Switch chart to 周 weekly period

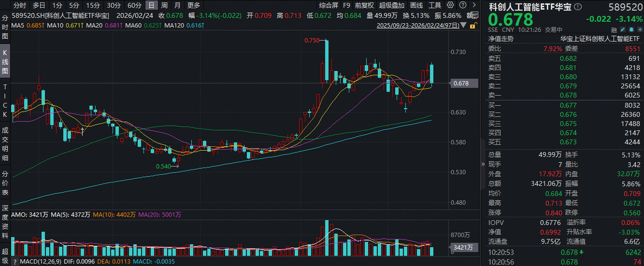(164, 5)
